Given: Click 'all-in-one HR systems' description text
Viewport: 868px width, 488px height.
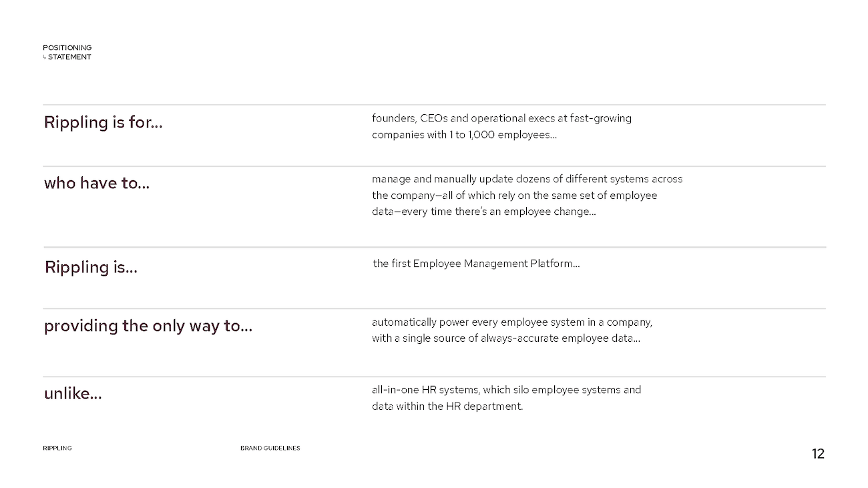Looking at the screenshot, I should [506, 398].
